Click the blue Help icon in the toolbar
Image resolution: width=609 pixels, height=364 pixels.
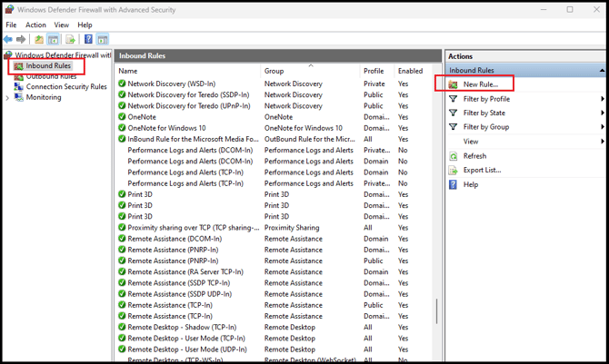tap(88, 40)
